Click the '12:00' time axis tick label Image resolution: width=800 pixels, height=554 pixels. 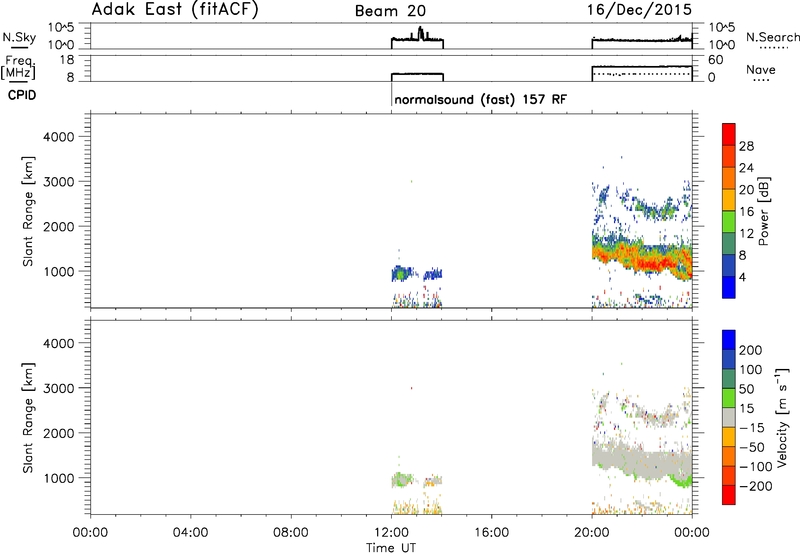(391, 533)
